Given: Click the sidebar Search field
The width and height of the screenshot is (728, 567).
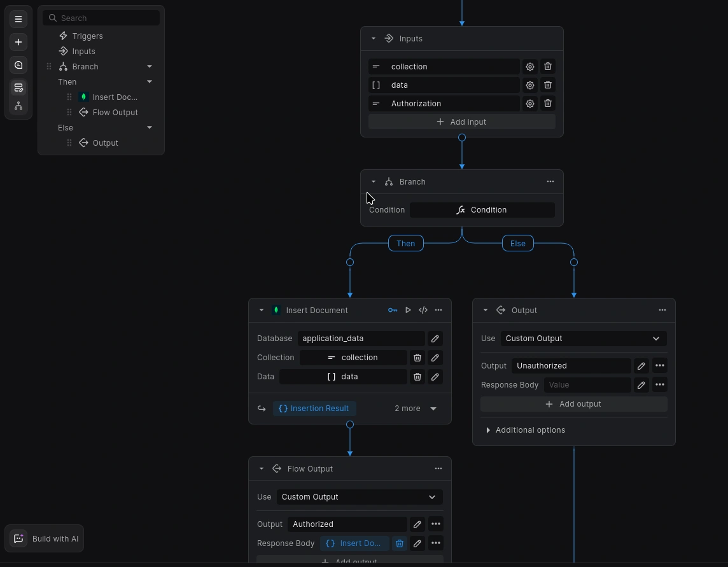Looking at the screenshot, I should [x=101, y=18].
